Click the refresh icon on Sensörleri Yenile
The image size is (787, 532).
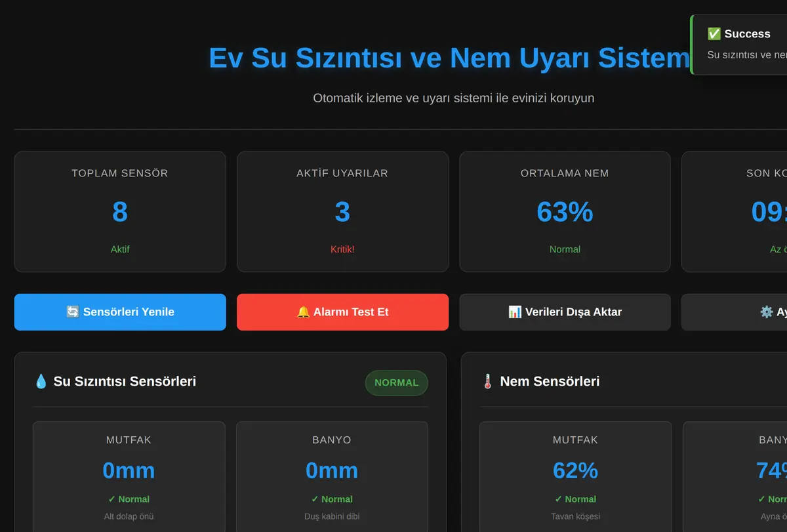(x=73, y=312)
